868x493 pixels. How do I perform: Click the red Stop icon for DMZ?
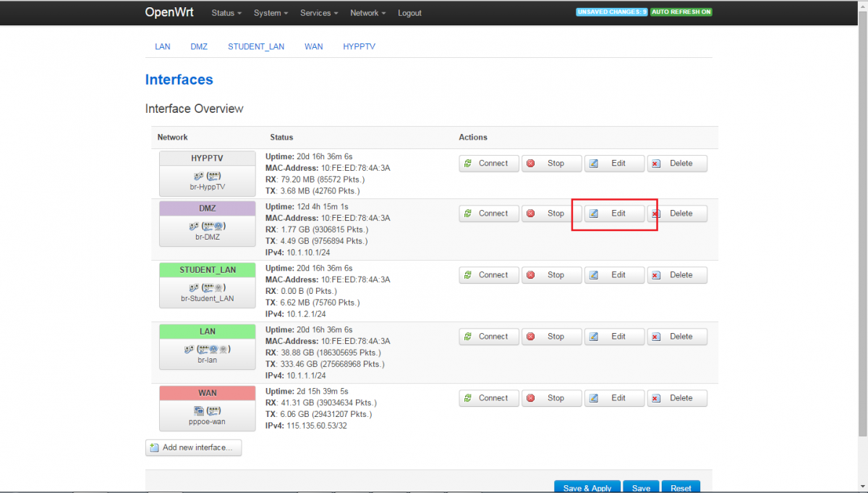[x=531, y=214]
